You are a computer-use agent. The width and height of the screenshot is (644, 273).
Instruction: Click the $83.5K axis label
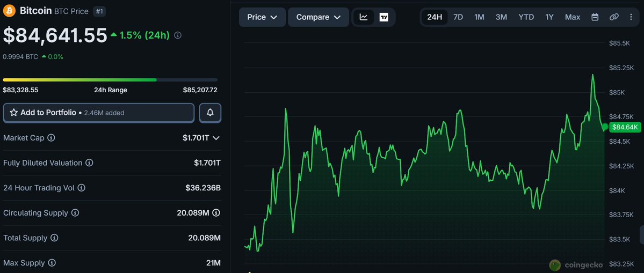click(x=620, y=239)
